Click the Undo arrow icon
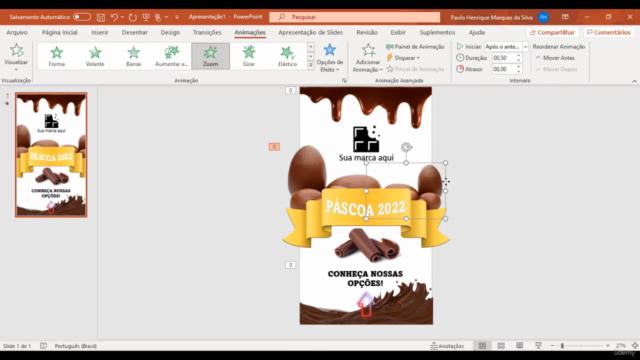Viewport: 640px width, 360px height. coord(114,17)
